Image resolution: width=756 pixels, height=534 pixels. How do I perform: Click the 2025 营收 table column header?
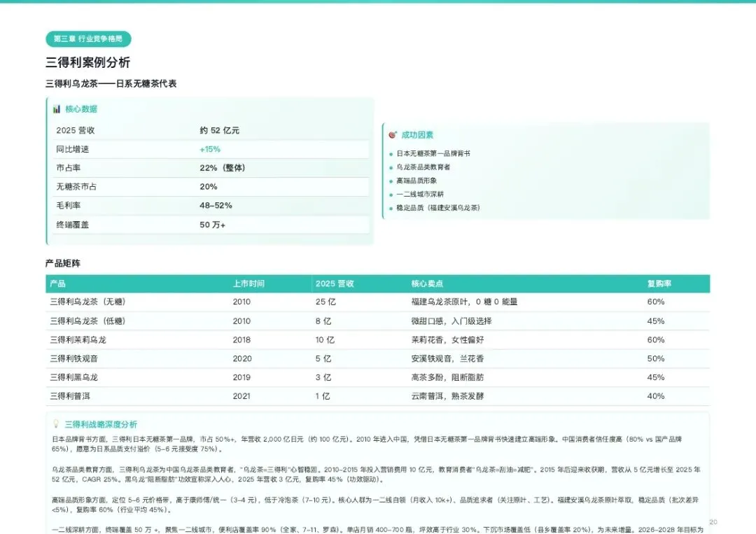pyautogui.click(x=335, y=284)
